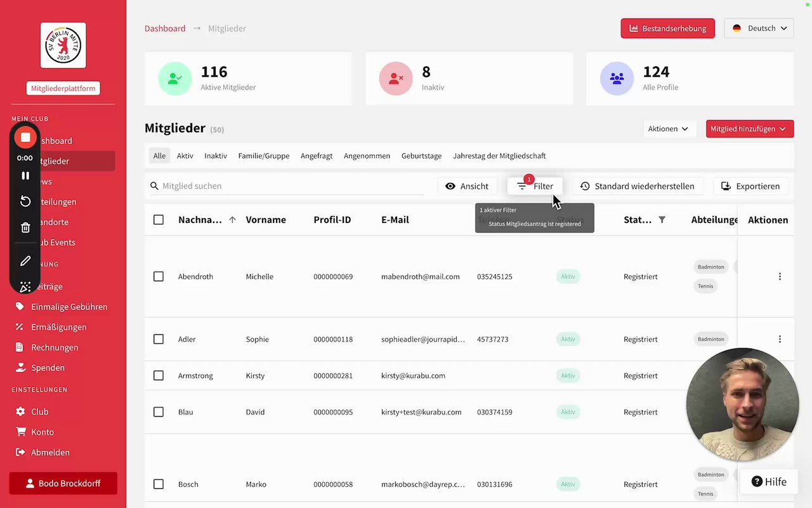Open Jahrestag der Mitgliedschaft tab
The height and width of the screenshot is (508, 812).
[499, 156]
